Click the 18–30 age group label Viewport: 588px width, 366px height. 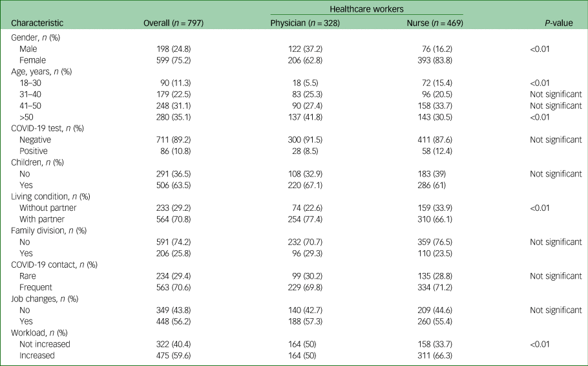pyautogui.click(x=30, y=83)
